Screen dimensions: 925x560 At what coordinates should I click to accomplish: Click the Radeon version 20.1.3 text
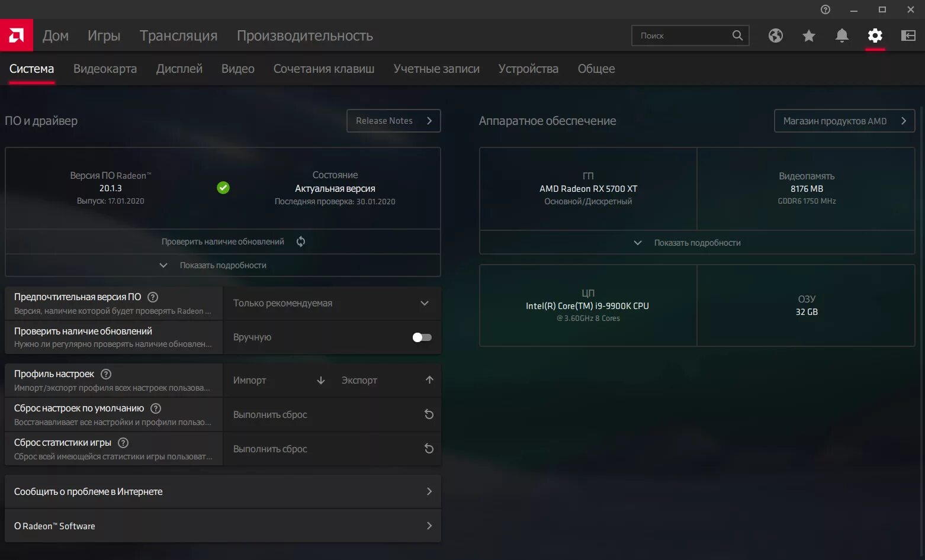[x=111, y=188]
